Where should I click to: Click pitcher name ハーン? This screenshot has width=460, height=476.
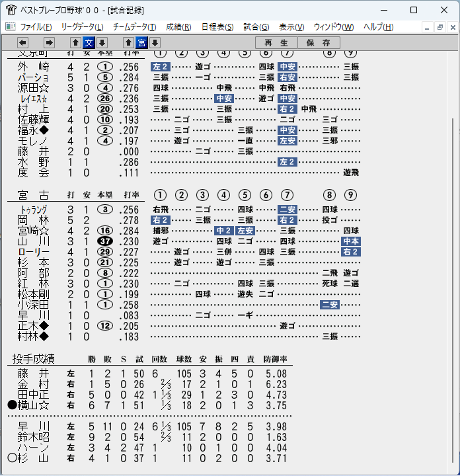(34, 448)
